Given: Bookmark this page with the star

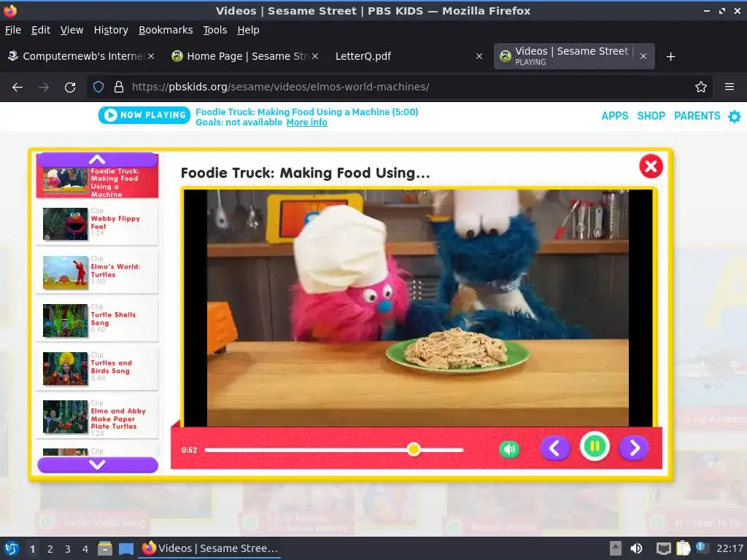Looking at the screenshot, I should pyautogui.click(x=700, y=87).
